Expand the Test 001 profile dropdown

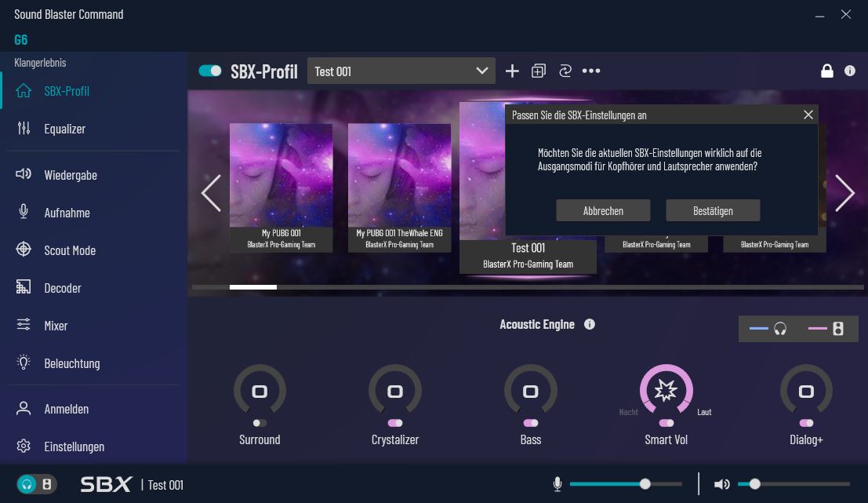(x=401, y=71)
